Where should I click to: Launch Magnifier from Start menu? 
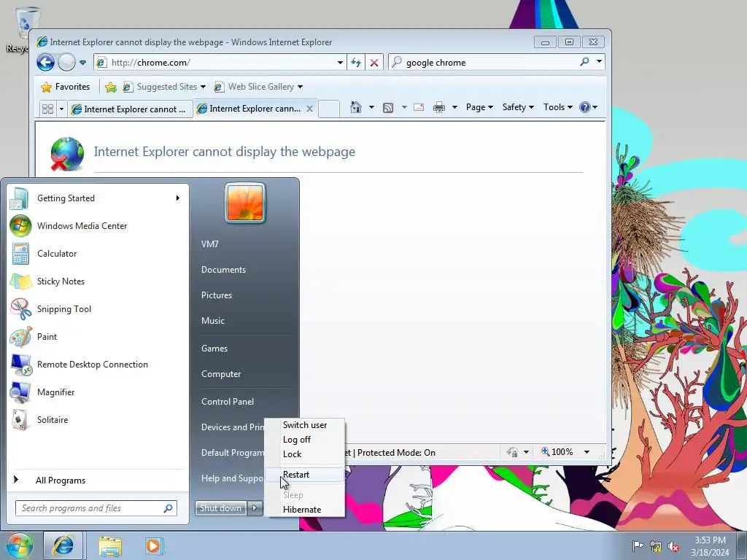(97, 392)
